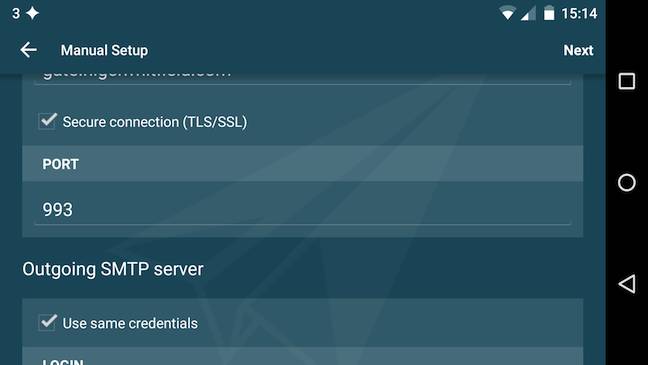Tap the Use same credentials label text
The image size is (648, 365).
click(x=130, y=323)
